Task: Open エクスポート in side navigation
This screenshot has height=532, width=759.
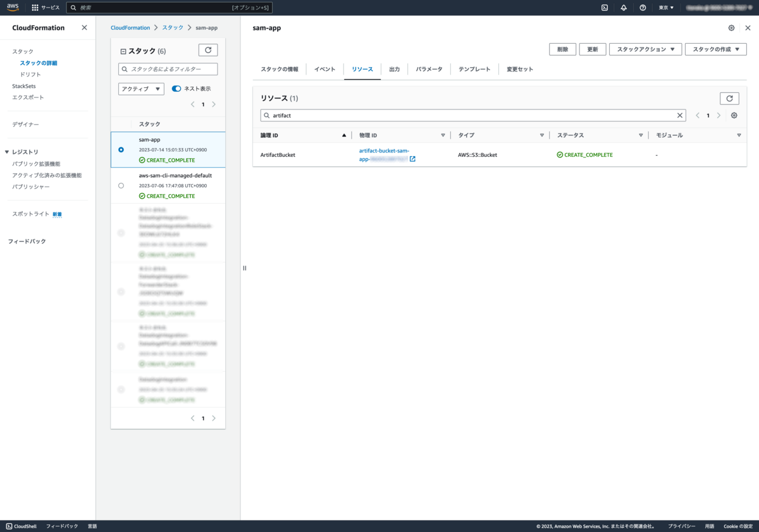Action: pos(28,97)
